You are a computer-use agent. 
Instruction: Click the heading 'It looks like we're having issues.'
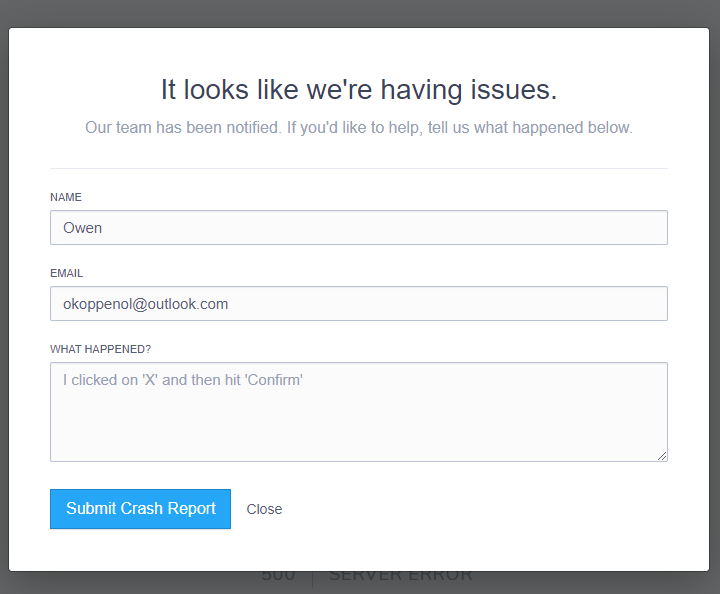pos(358,90)
